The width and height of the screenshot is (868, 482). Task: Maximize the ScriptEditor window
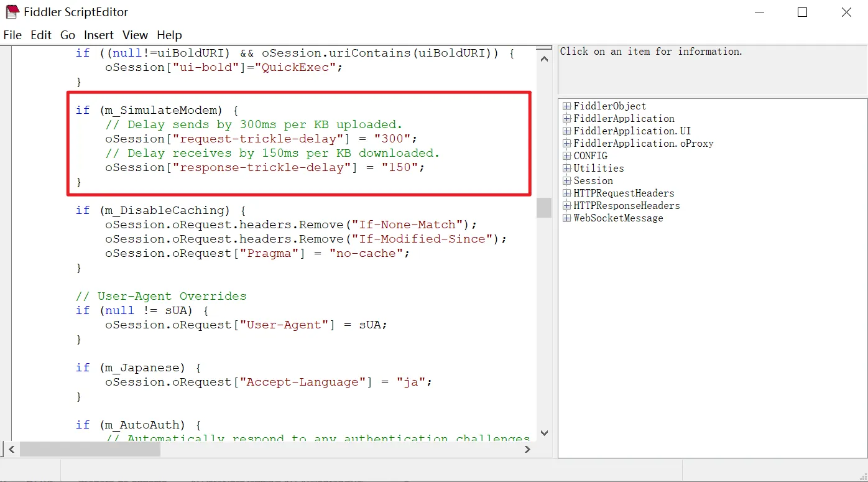coord(803,12)
